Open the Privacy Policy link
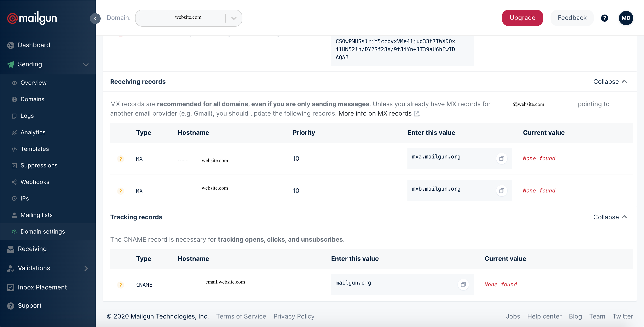The width and height of the screenshot is (644, 327). [294, 316]
